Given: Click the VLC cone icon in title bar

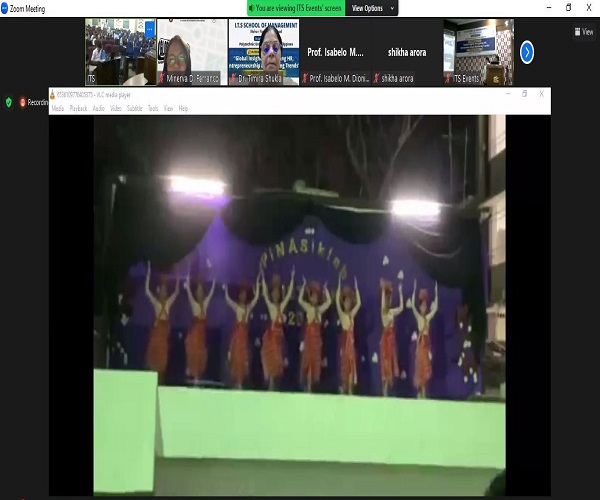Looking at the screenshot, I should [x=52, y=95].
